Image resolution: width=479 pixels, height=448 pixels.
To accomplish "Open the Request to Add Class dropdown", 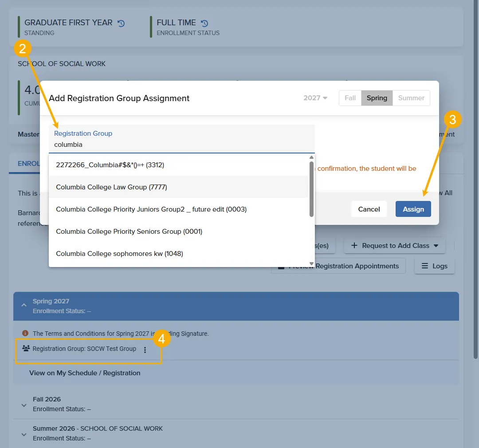I will point(394,245).
